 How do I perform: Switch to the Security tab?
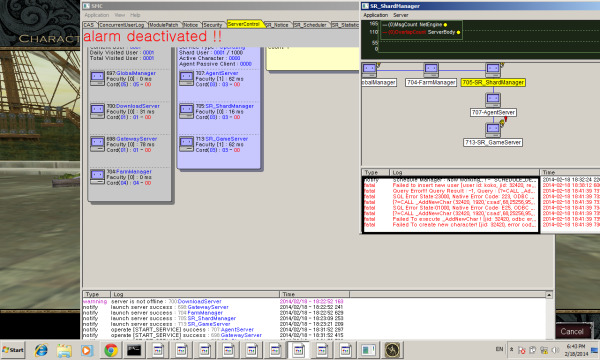tap(213, 25)
